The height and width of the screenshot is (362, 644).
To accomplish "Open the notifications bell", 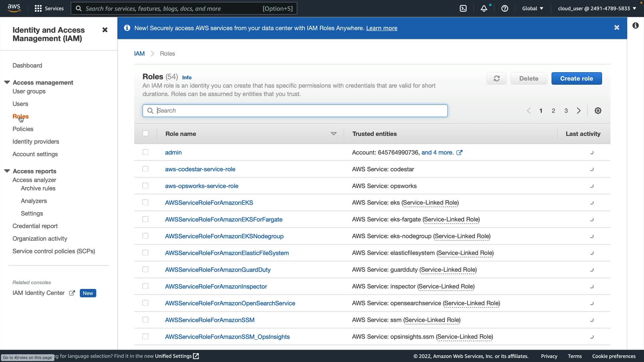I will [484, 8].
